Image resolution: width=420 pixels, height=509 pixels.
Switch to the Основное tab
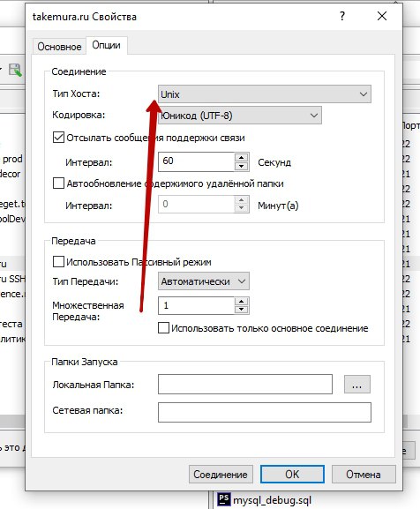(x=59, y=47)
